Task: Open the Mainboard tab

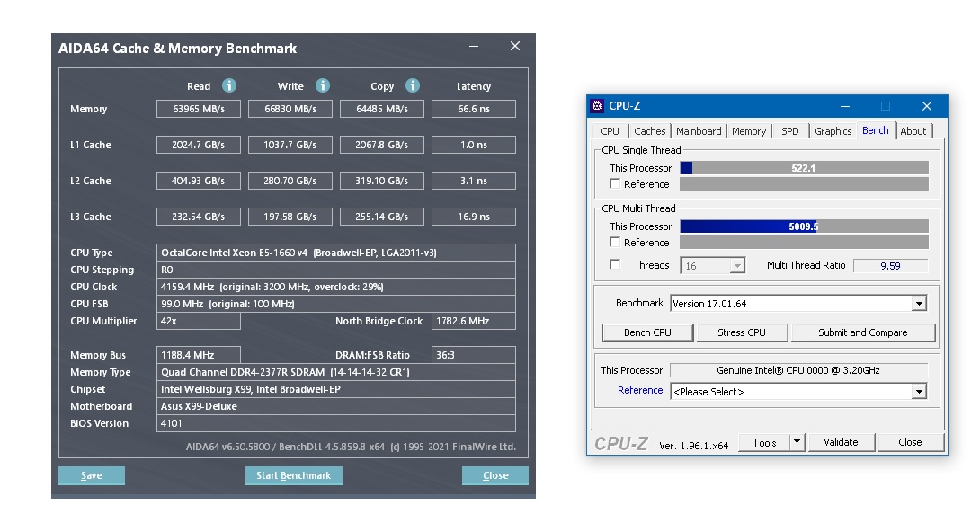Action: 699,131
